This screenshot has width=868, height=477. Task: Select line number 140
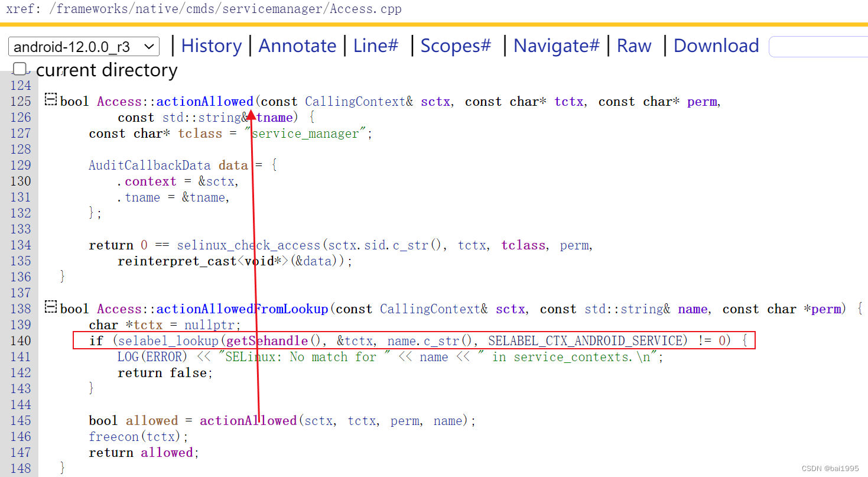pyautogui.click(x=20, y=340)
